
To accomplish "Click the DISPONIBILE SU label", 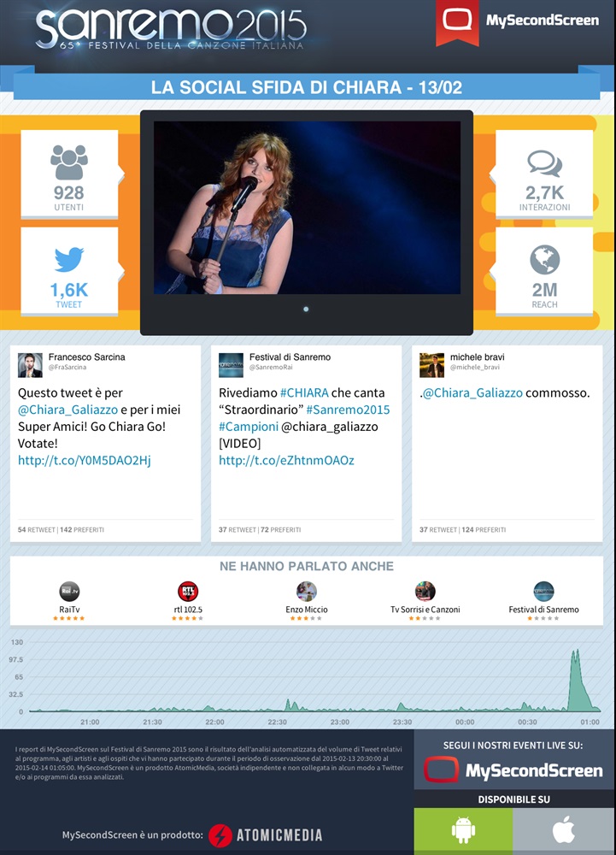I will (x=514, y=799).
